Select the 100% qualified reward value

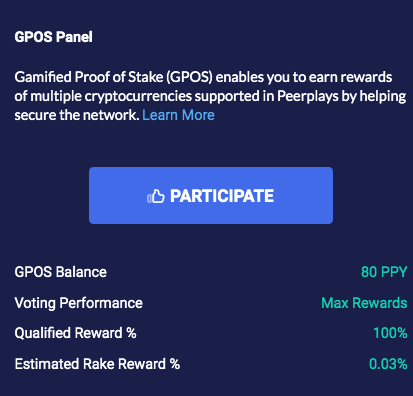click(x=390, y=333)
